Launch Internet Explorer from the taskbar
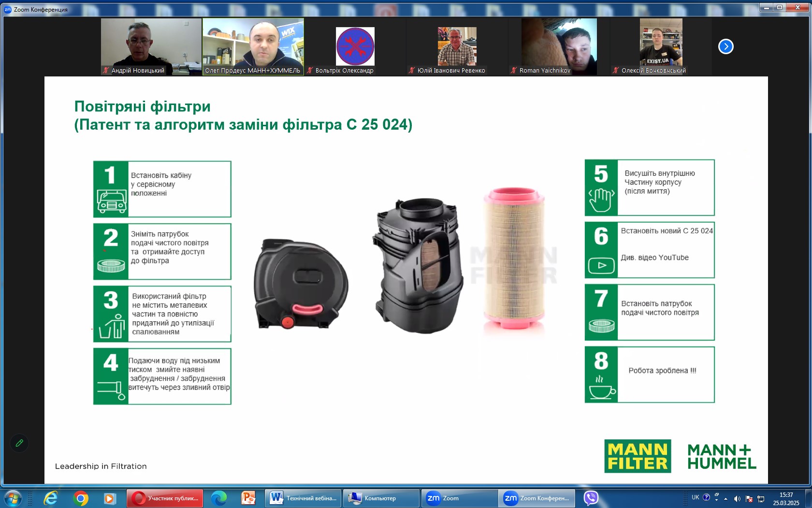Viewport: 812px width, 508px height. (x=51, y=498)
